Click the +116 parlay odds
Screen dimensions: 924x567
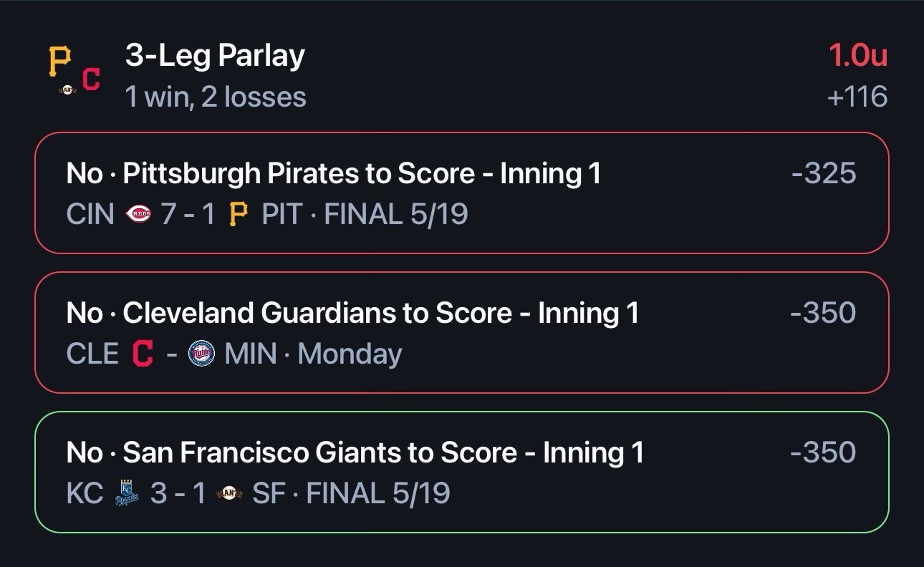857,97
